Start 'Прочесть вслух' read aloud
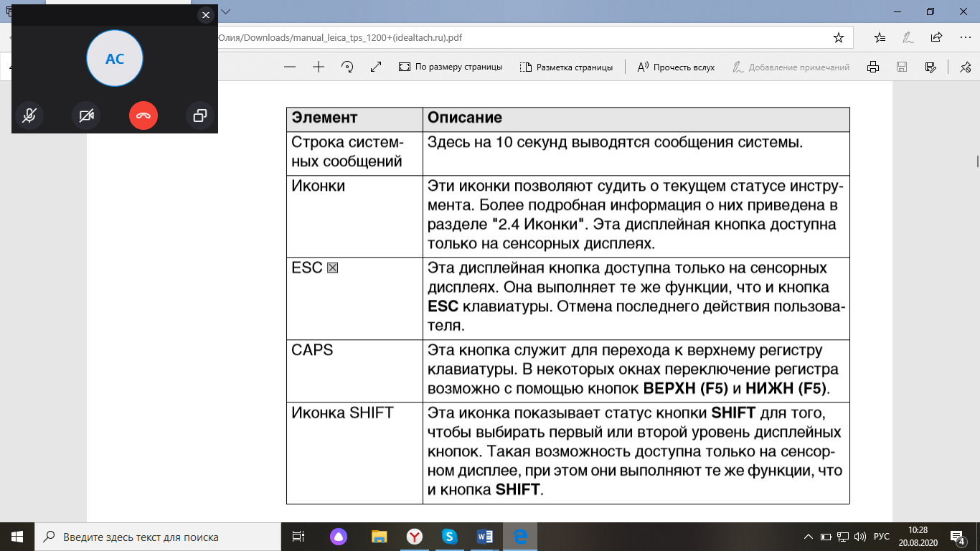 (x=676, y=67)
